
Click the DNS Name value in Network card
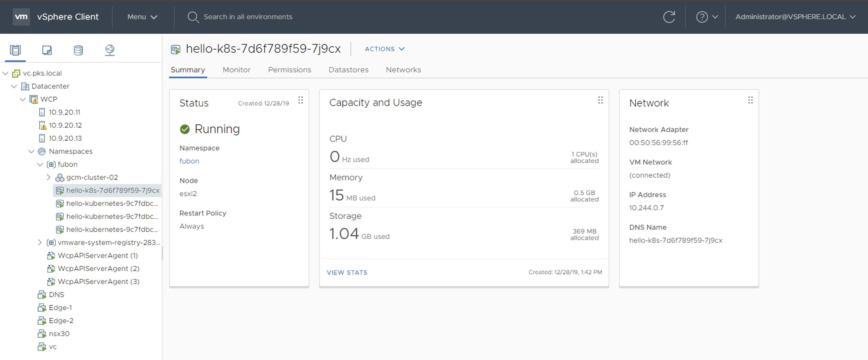click(676, 241)
